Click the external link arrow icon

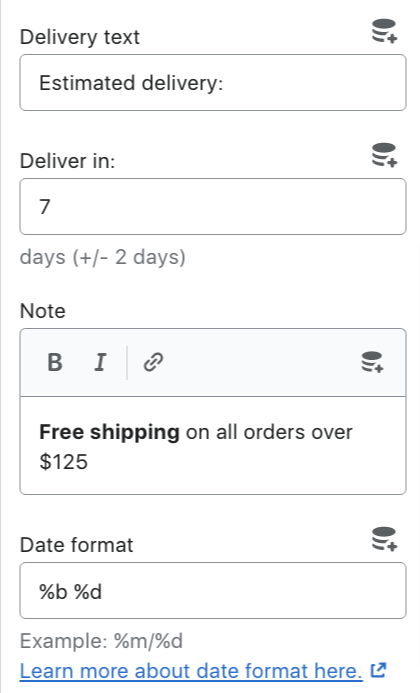pyautogui.click(x=378, y=670)
